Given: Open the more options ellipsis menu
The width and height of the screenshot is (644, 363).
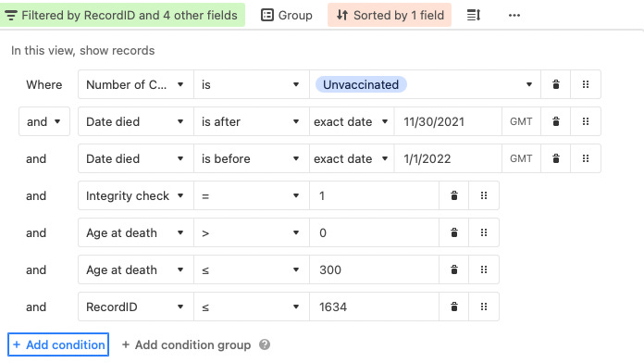Looking at the screenshot, I should click(514, 15).
